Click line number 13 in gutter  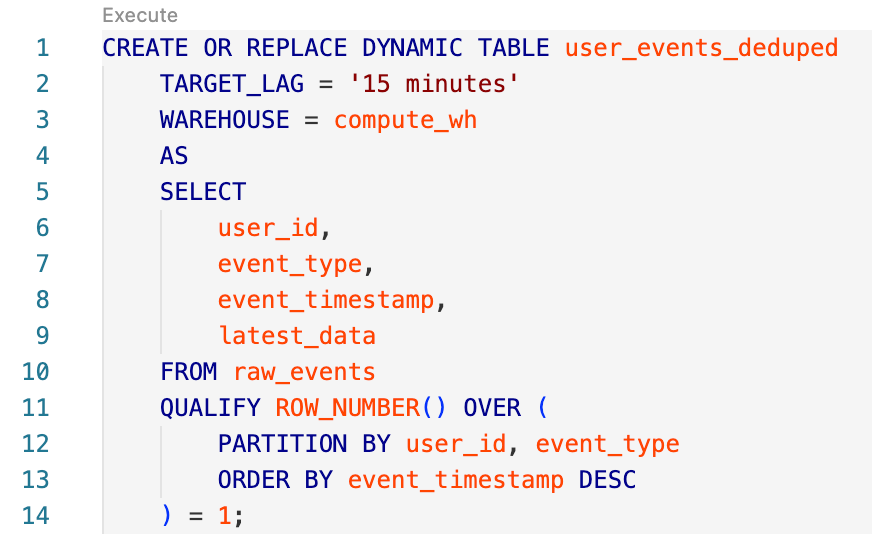[36, 479]
